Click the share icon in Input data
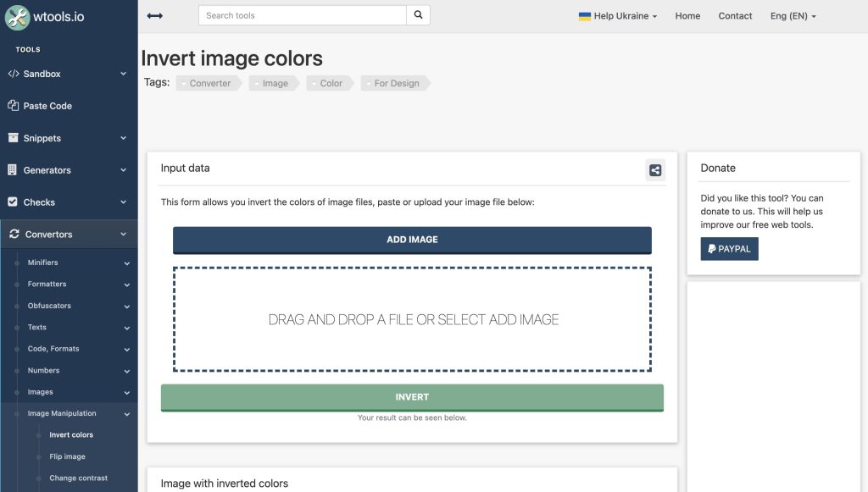 [655, 170]
